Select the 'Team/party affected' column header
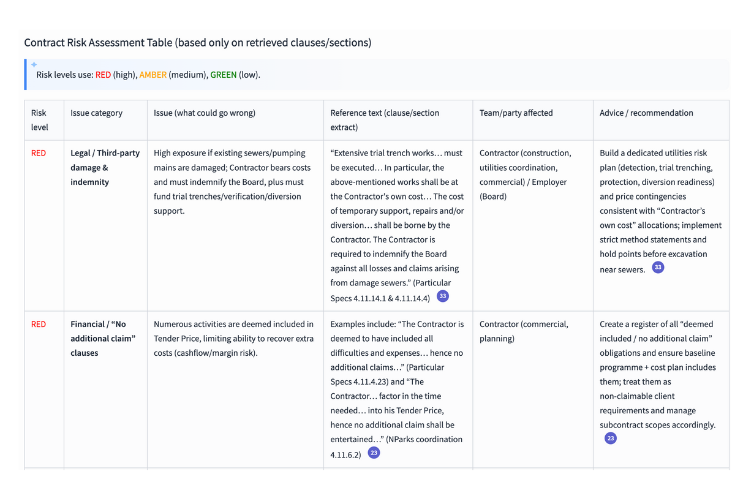The image size is (750, 500). coord(516,113)
